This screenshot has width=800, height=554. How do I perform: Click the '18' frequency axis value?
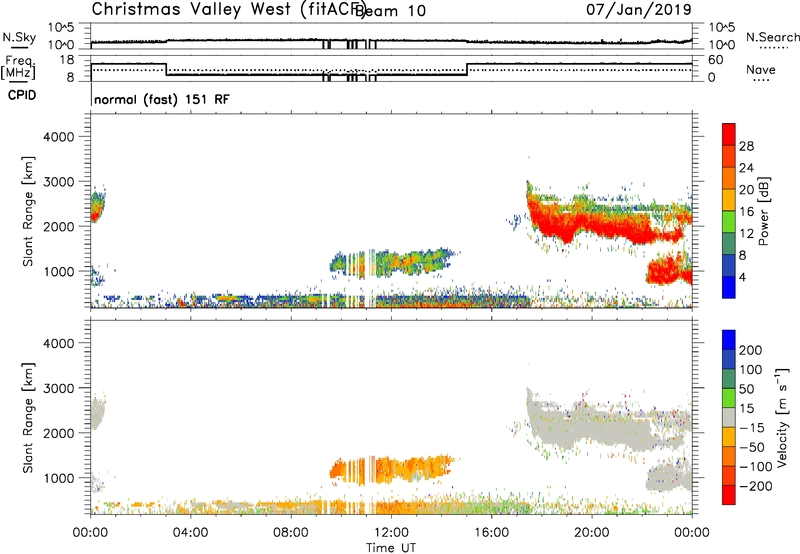[x=67, y=60]
